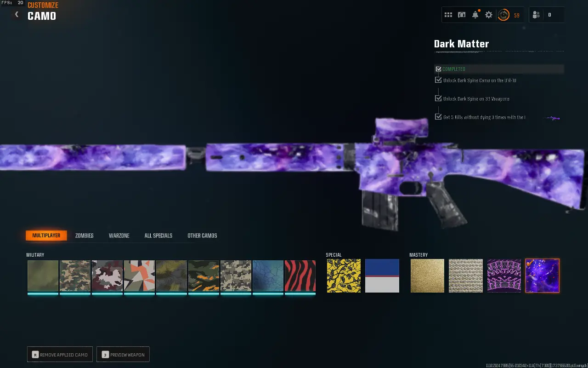
Task: Select the yellow leaf-pattern special camo
Action: tap(344, 276)
